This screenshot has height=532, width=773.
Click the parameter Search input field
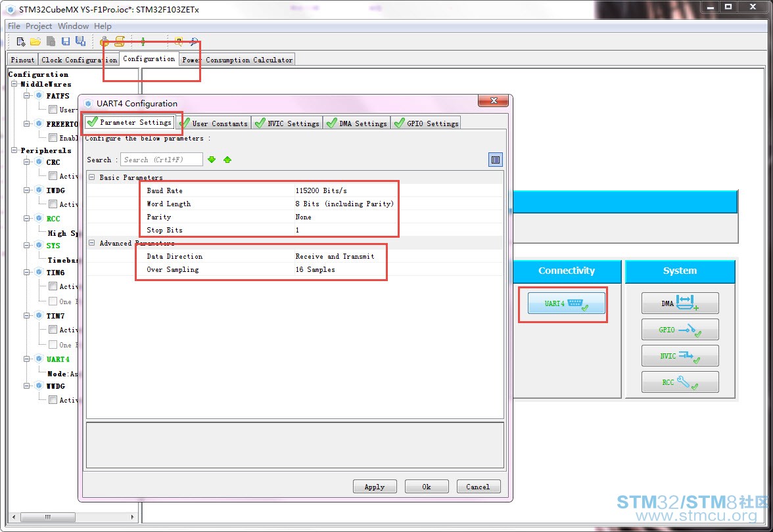[162, 160]
